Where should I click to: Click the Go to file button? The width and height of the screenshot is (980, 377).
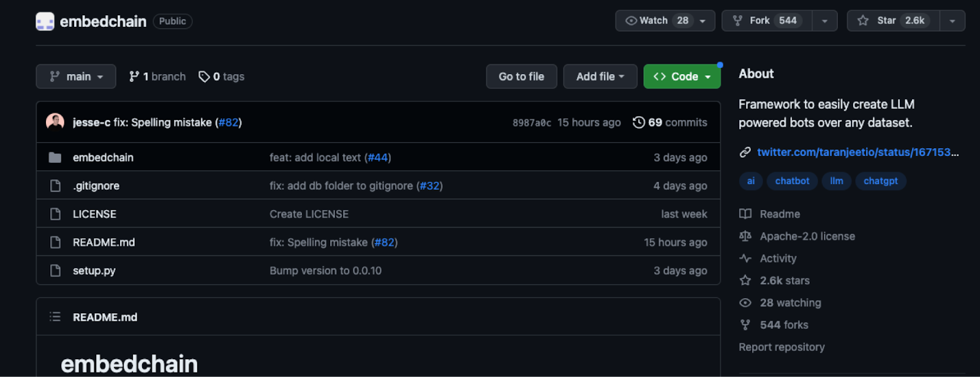(x=521, y=77)
